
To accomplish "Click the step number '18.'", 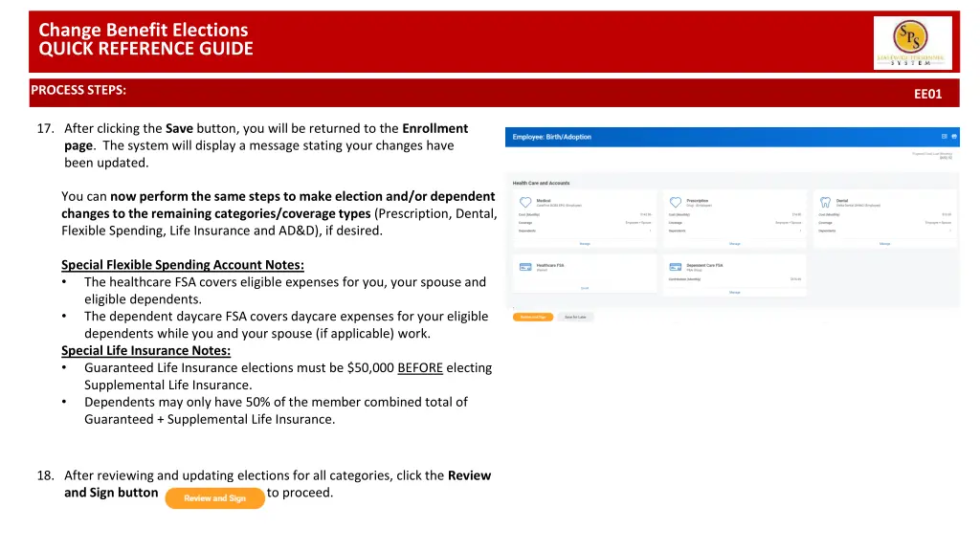I will tap(46, 475).
